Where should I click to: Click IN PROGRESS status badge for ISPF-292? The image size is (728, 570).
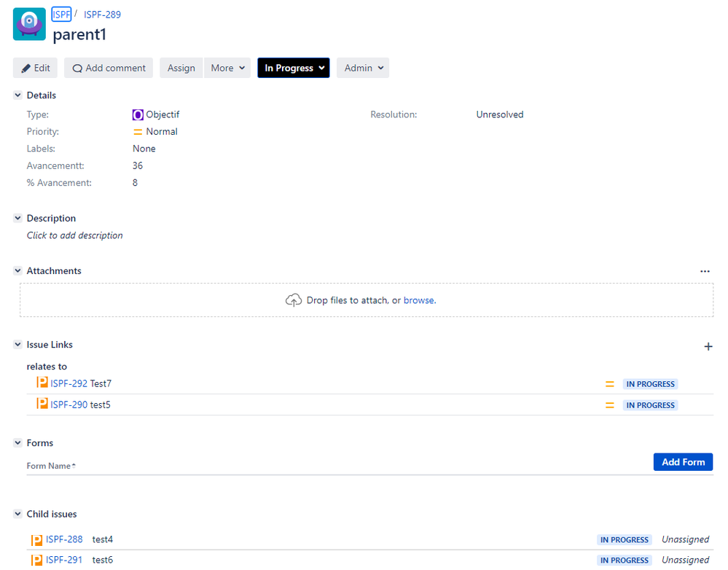[650, 384]
